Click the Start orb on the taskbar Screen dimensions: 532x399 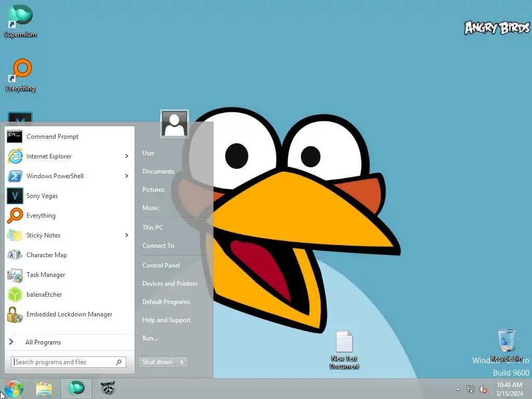[14, 389]
